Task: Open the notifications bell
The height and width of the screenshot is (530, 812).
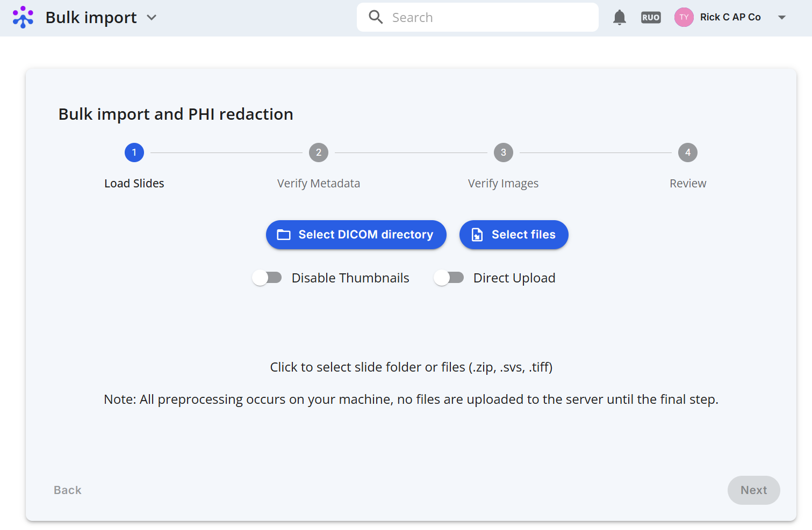Action: coord(620,17)
